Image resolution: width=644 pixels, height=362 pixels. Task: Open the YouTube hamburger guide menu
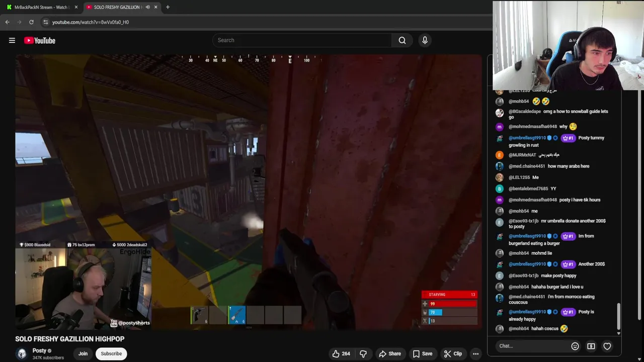pos(12,40)
